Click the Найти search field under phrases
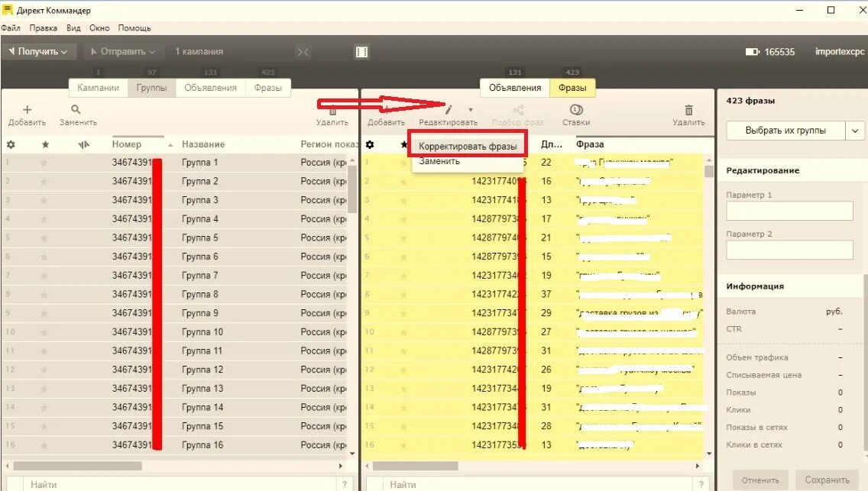 tap(536, 484)
